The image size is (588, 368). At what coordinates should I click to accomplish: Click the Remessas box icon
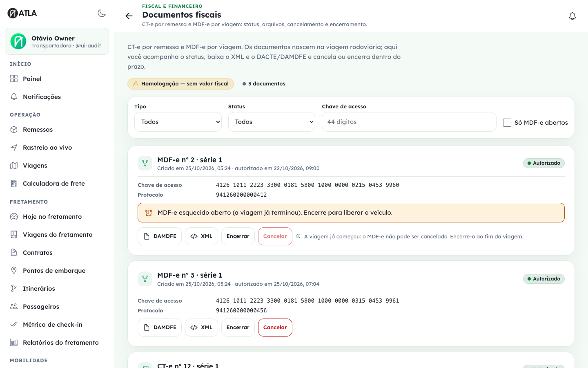click(14, 129)
